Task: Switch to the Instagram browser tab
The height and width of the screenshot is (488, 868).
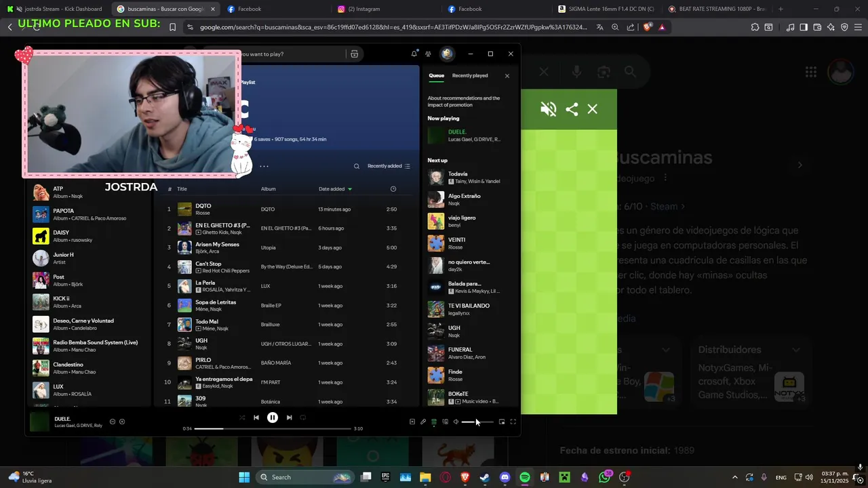Action: tap(386, 9)
